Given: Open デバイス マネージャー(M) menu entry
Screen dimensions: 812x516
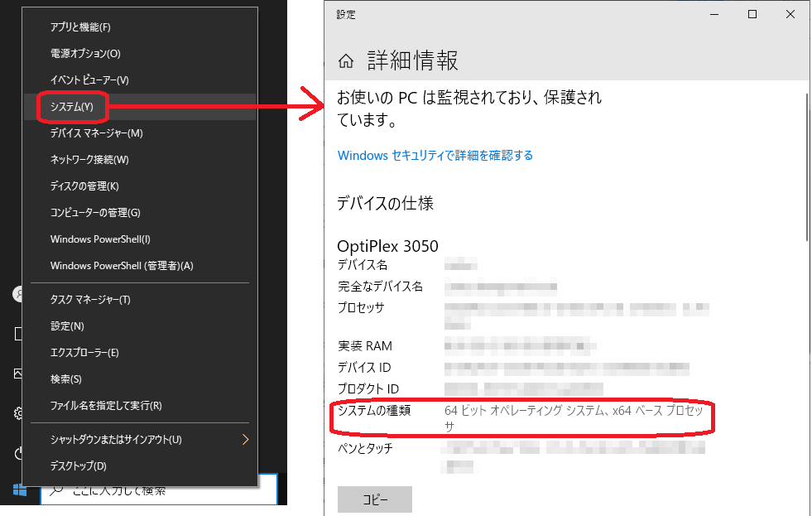Looking at the screenshot, I should [x=96, y=133].
